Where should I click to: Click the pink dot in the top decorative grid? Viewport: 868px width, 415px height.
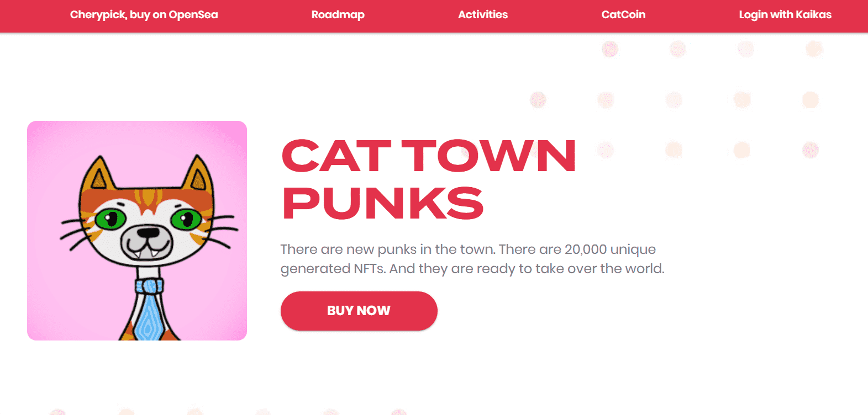(609, 49)
